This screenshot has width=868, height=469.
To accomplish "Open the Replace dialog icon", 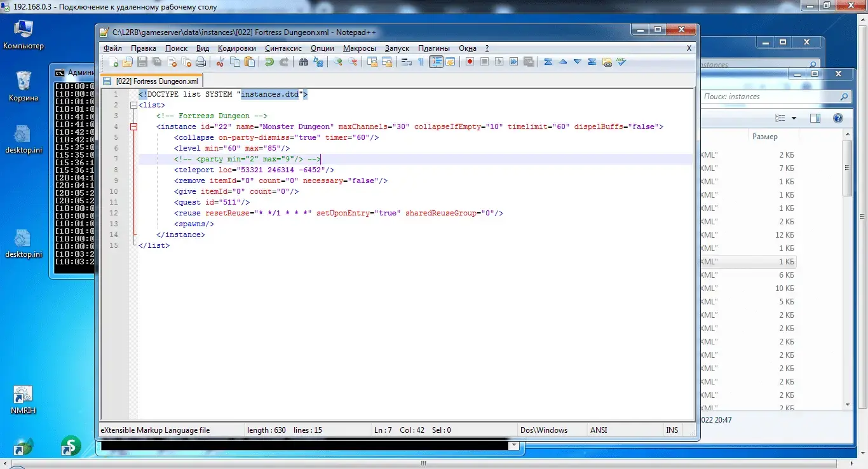I will point(318,62).
